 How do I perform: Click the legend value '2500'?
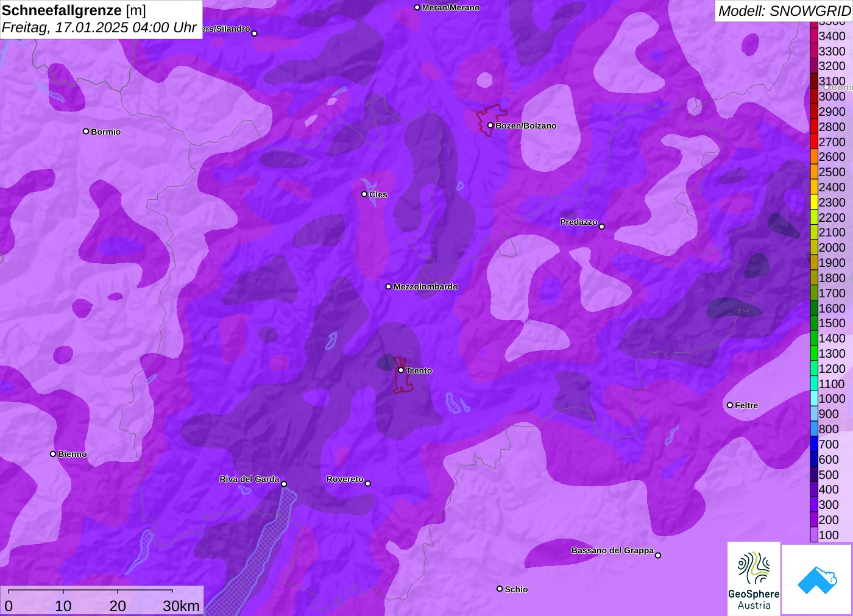pyautogui.click(x=832, y=172)
